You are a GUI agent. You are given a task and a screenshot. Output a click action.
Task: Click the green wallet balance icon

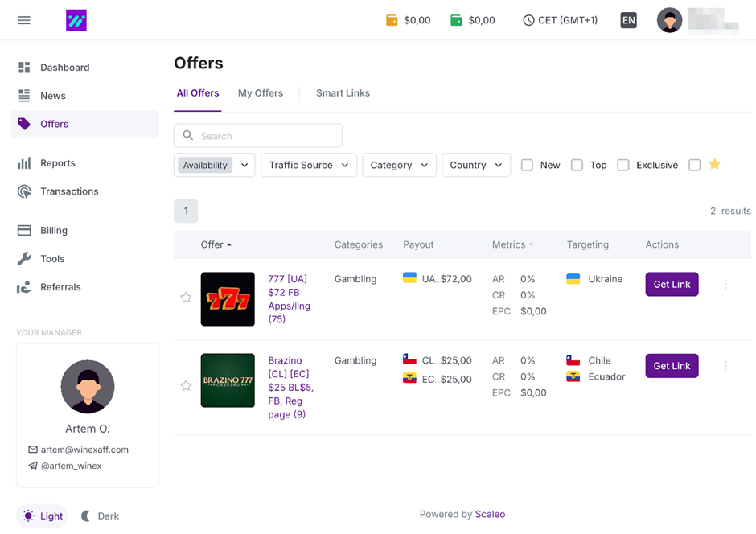pyautogui.click(x=456, y=20)
